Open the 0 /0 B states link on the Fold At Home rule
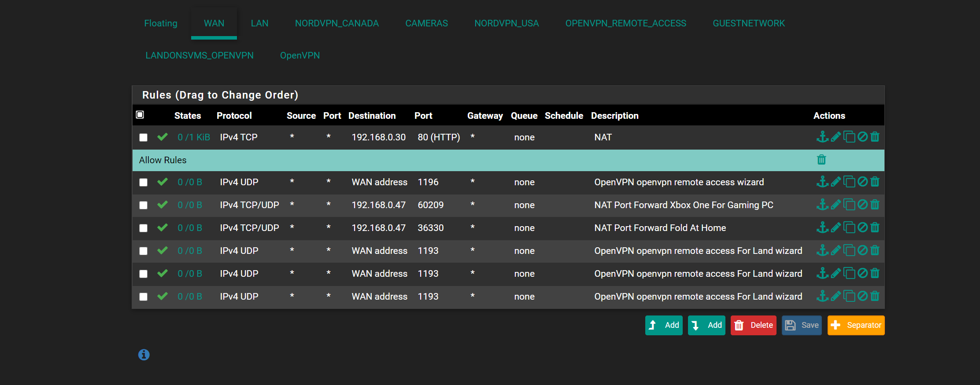980x385 pixels. coord(190,228)
